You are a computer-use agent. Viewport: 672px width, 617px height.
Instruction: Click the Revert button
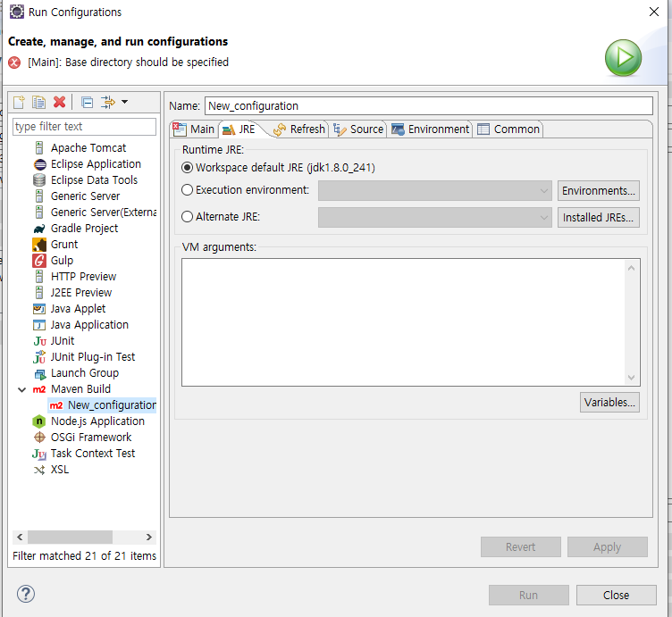(521, 547)
